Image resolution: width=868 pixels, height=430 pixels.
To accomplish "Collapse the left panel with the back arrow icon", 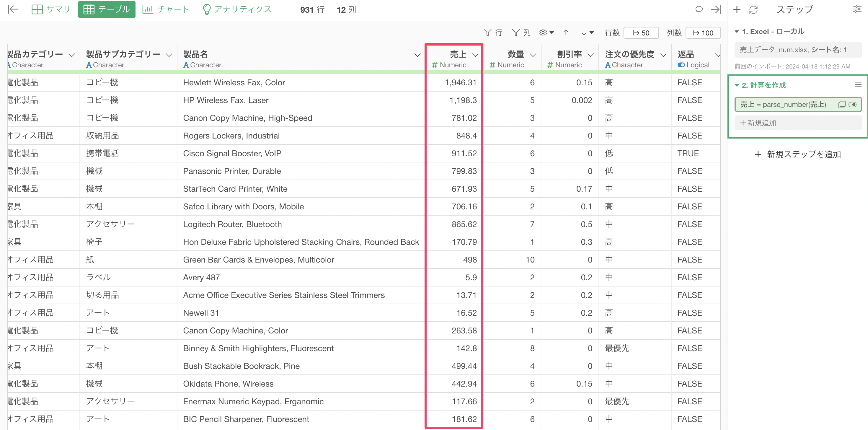I will pos(13,9).
